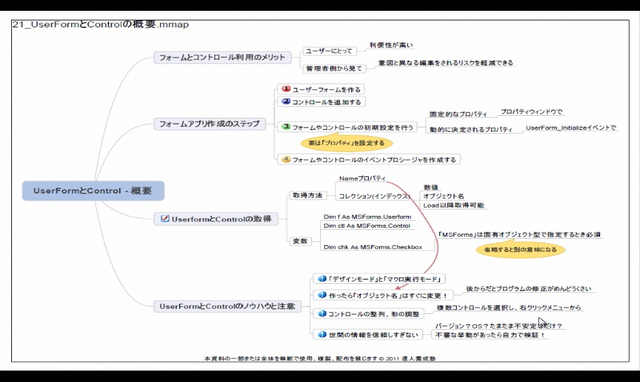Click info icon beside コントロールの整列 node

(x=322, y=313)
